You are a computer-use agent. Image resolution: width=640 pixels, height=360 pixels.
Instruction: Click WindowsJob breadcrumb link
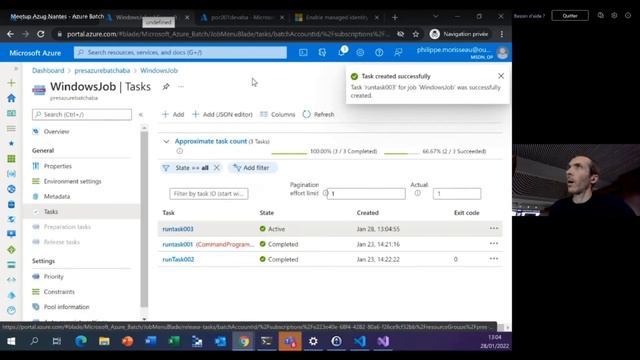pyautogui.click(x=159, y=70)
